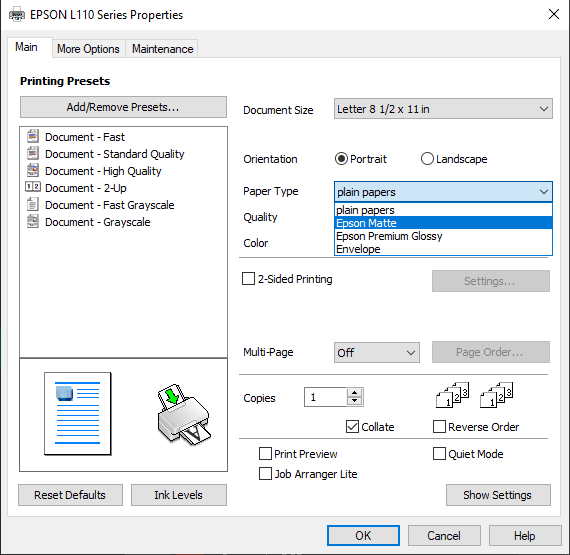570x555 pixels.
Task: Click the Copies number field
Action: (326, 397)
